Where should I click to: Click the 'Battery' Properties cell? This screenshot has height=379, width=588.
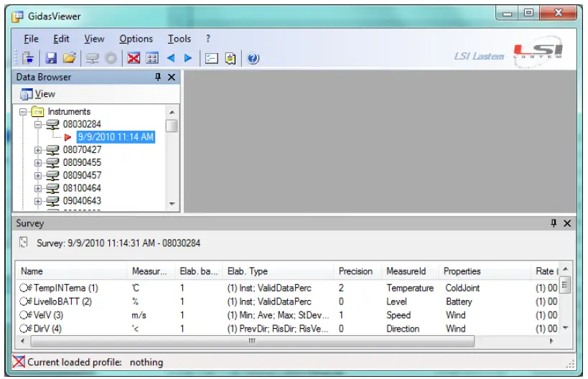pyautogui.click(x=459, y=301)
